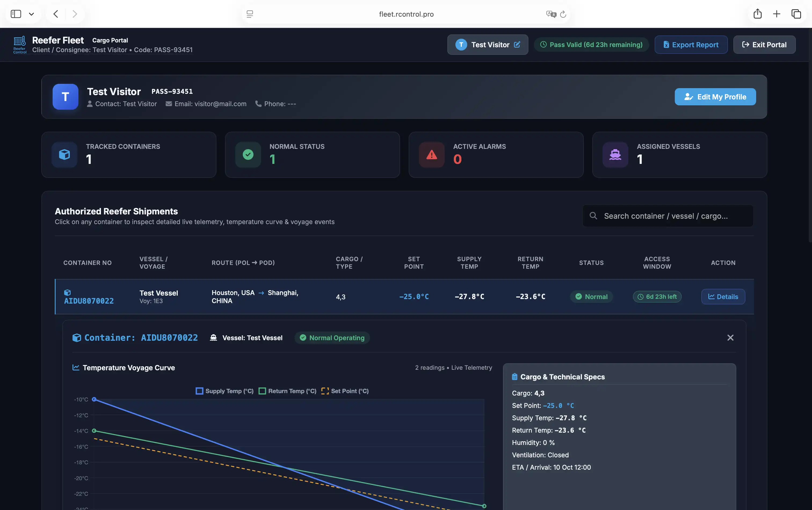Screen dimensions: 812x510
Task: Open the sidebar dropdown chevron
Action: pos(31,14)
